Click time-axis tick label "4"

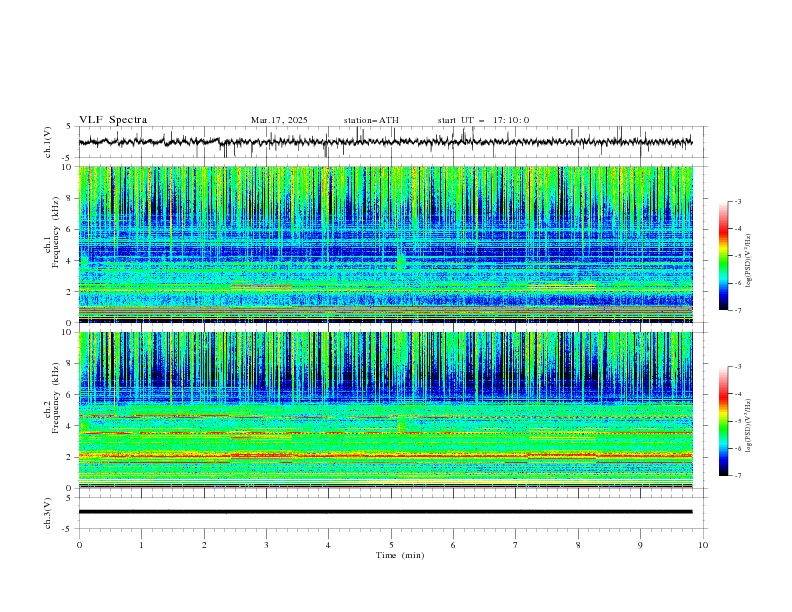[328, 545]
